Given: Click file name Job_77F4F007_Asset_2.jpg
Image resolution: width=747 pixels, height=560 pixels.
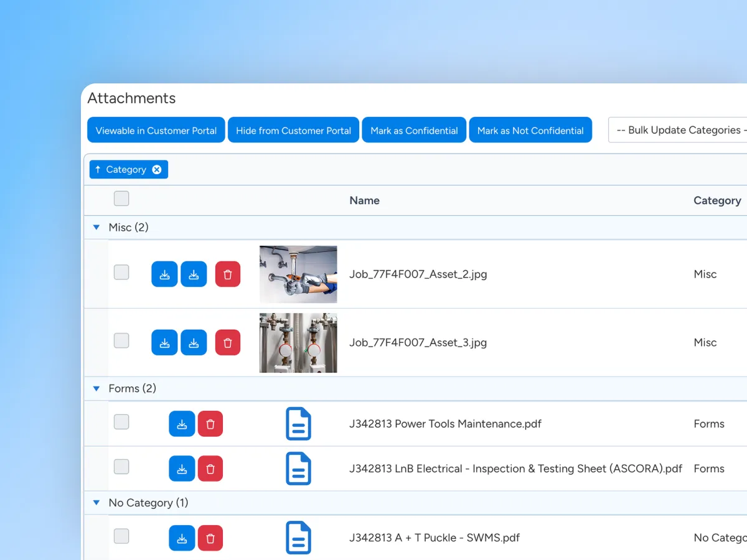Looking at the screenshot, I should coord(418,274).
